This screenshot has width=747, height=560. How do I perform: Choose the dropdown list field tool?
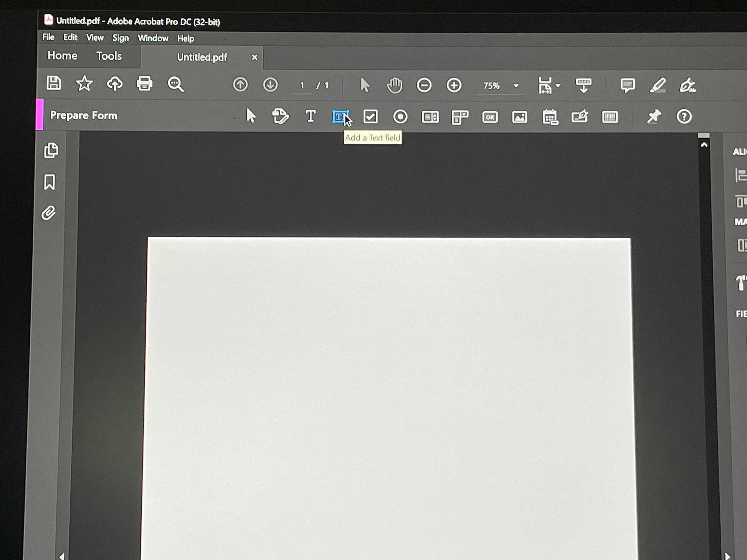point(460,117)
